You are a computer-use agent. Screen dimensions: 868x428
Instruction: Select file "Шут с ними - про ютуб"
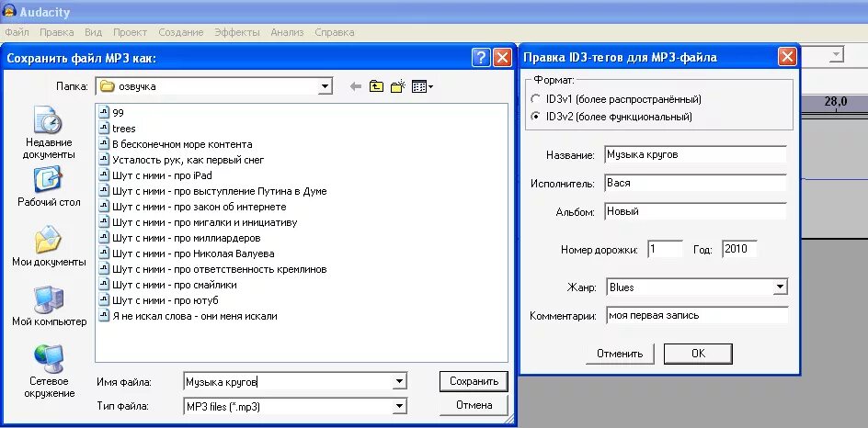pyautogui.click(x=159, y=300)
